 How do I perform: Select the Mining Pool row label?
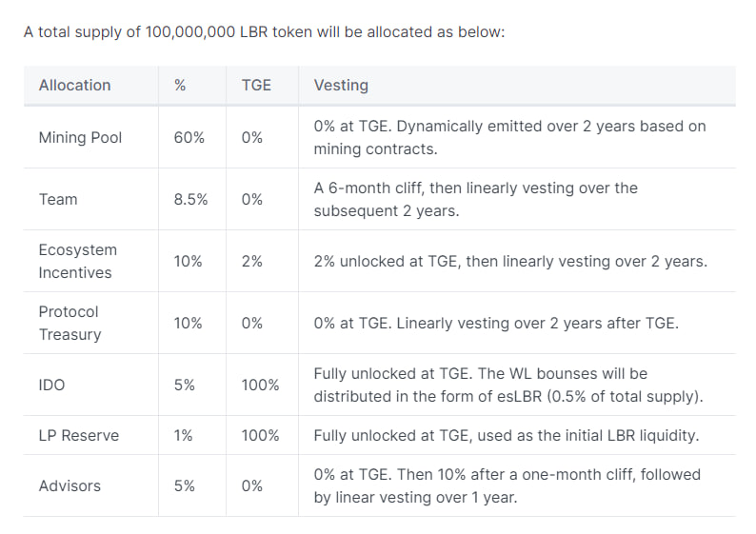point(80,138)
